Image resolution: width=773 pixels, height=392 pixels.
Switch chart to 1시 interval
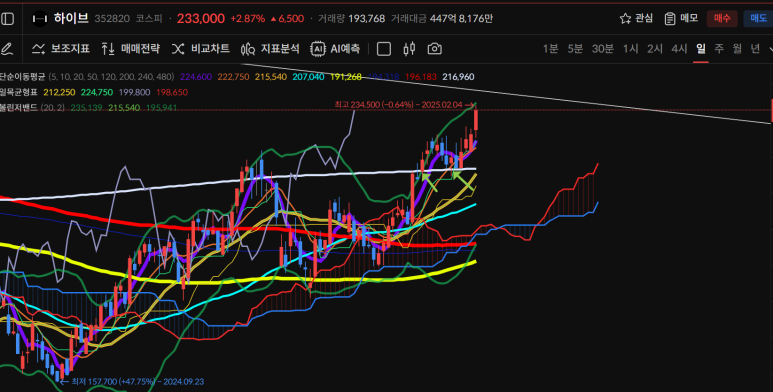[631, 49]
